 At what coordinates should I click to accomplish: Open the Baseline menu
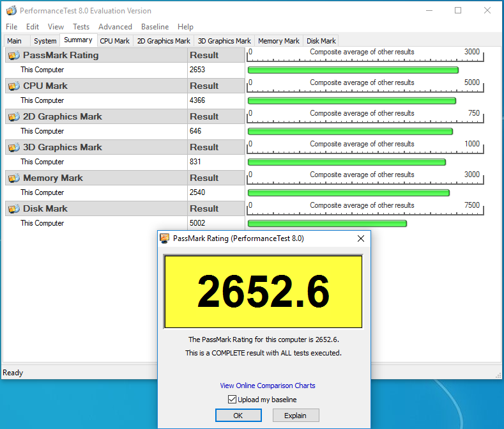tap(155, 27)
